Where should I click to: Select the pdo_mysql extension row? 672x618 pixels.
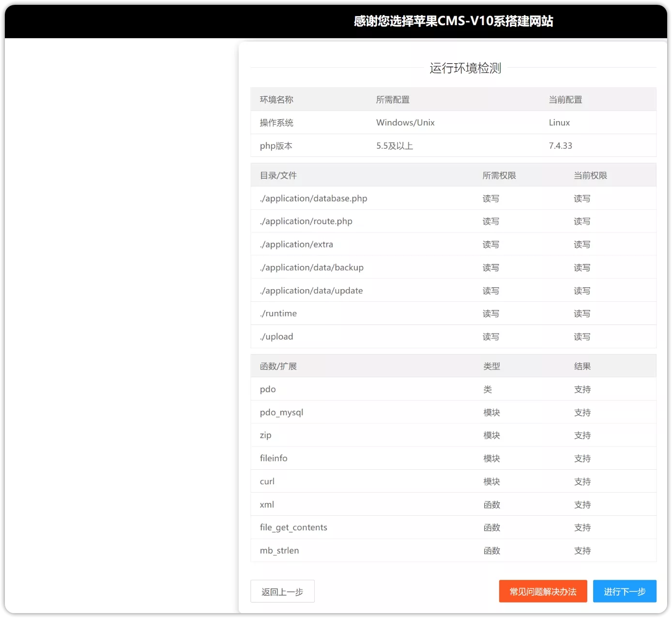pos(281,413)
